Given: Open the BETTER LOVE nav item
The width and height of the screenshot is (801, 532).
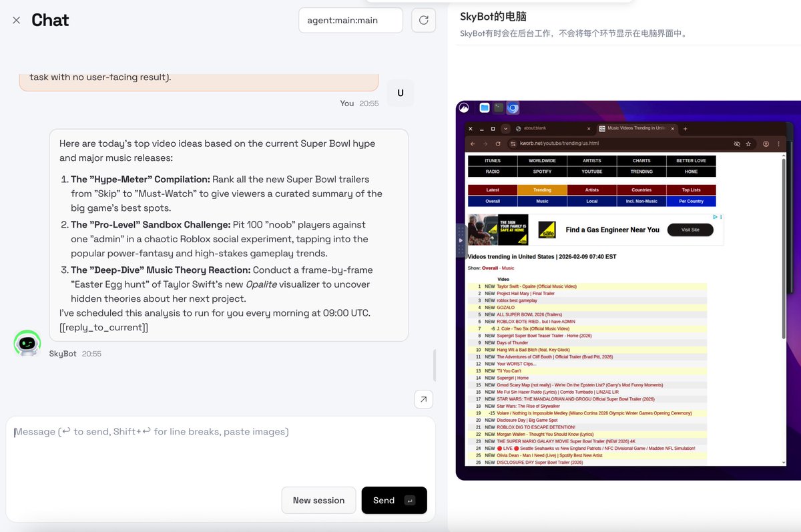Looking at the screenshot, I should click(691, 161).
